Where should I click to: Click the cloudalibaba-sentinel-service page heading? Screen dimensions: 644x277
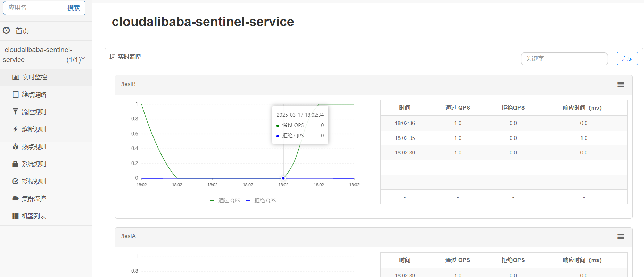tap(203, 22)
